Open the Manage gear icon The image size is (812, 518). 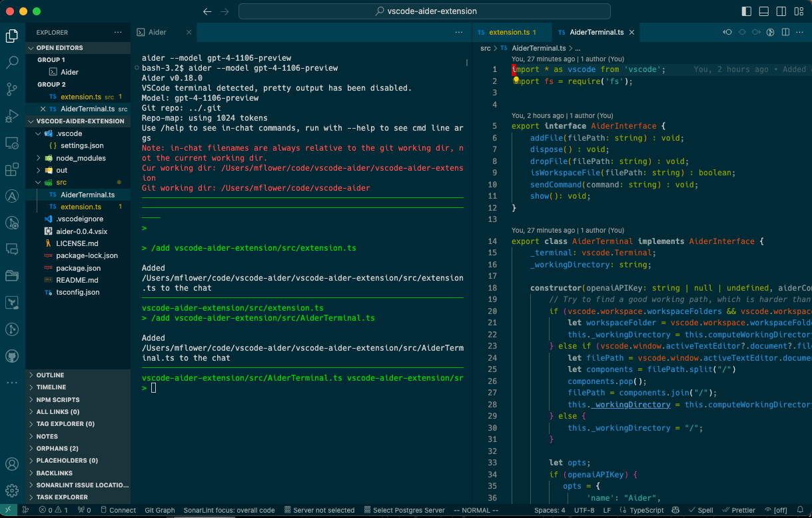(12, 491)
